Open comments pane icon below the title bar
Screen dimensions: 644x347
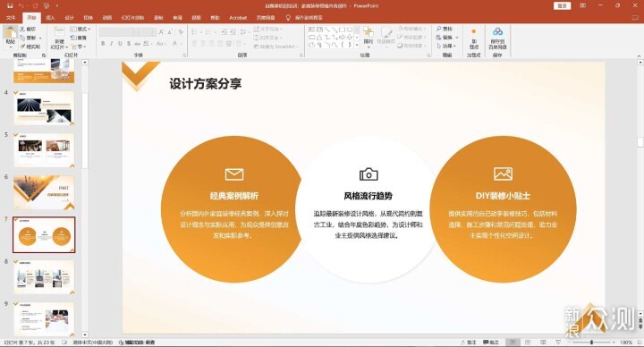coord(635,18)
